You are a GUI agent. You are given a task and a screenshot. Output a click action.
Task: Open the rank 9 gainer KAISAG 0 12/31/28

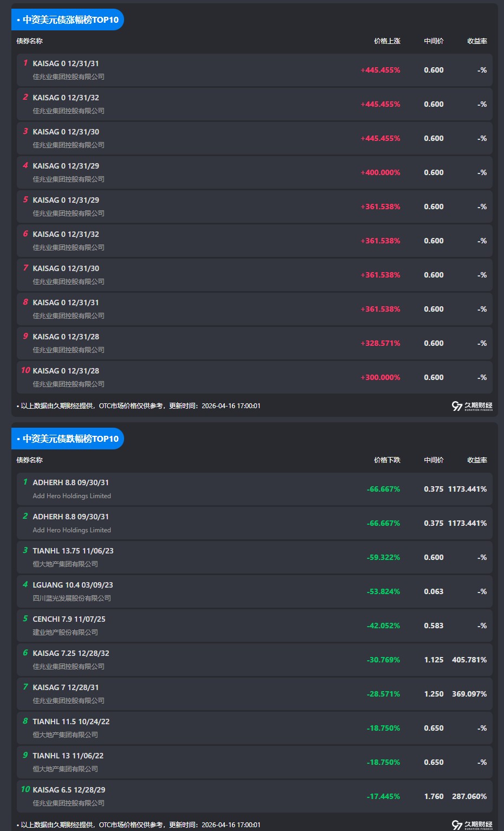(x=66, y=337)
